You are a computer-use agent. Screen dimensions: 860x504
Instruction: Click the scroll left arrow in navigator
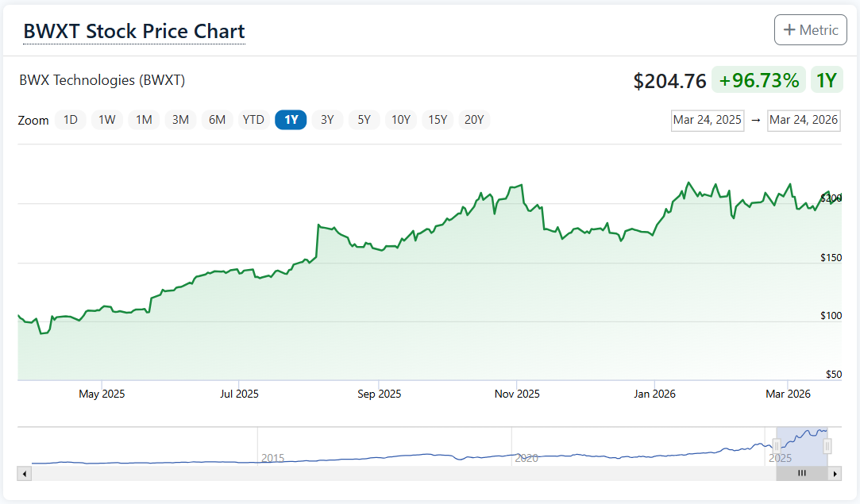coord(24,474)
